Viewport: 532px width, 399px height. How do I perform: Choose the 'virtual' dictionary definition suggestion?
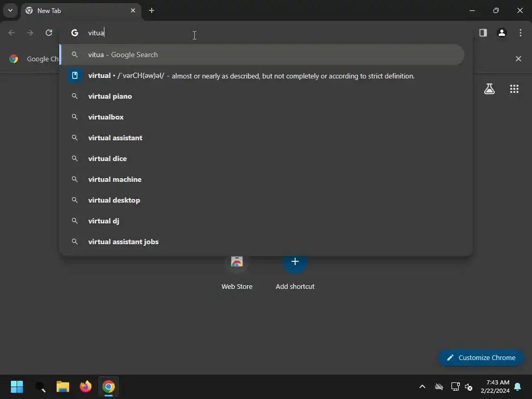[262, 76]
